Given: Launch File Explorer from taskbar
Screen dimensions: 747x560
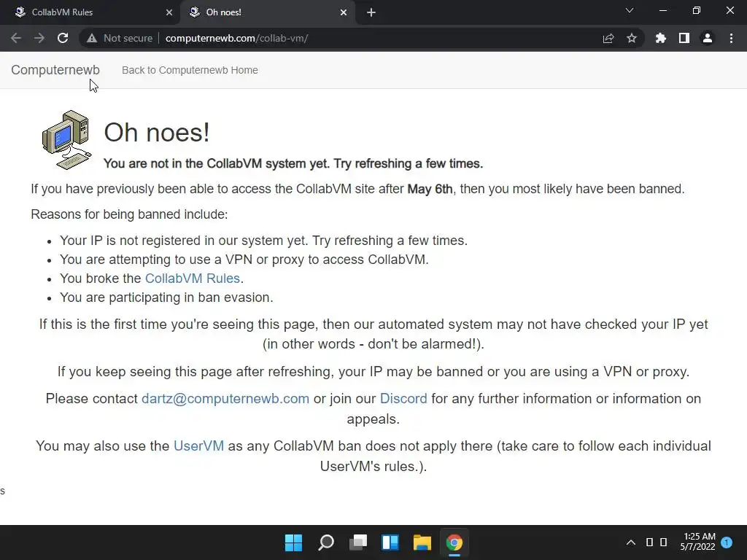Looking at the screenshot, I should 422,542.
